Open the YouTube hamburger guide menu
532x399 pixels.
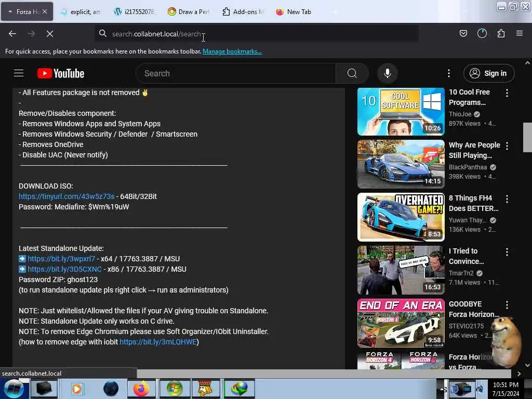tap(19, 73)
